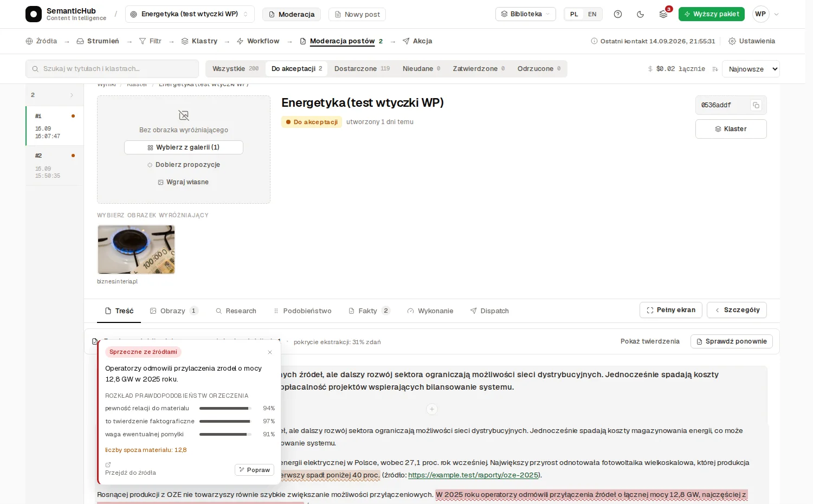This screenshot has height=504, width=813.
Task: Click Pokaż twierdzenia
Action: 650,341
